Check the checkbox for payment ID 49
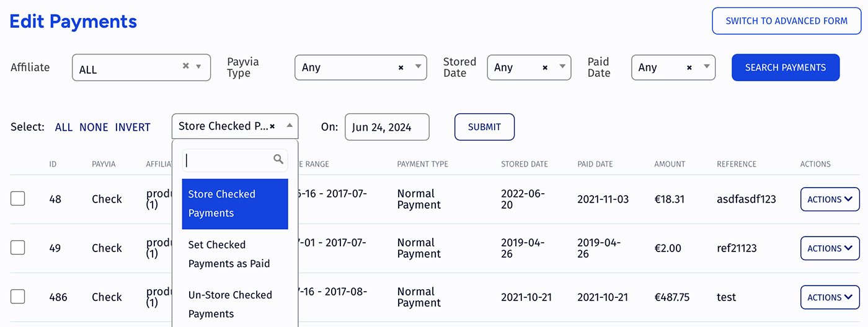 tap(18, 248)
